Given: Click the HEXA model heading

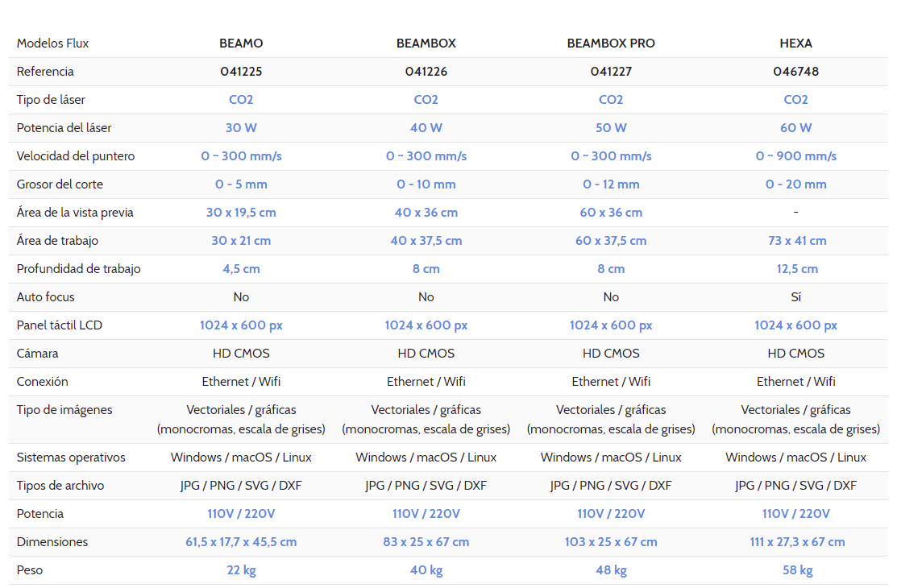Looking at the screenshot, I should pos(795,43).
